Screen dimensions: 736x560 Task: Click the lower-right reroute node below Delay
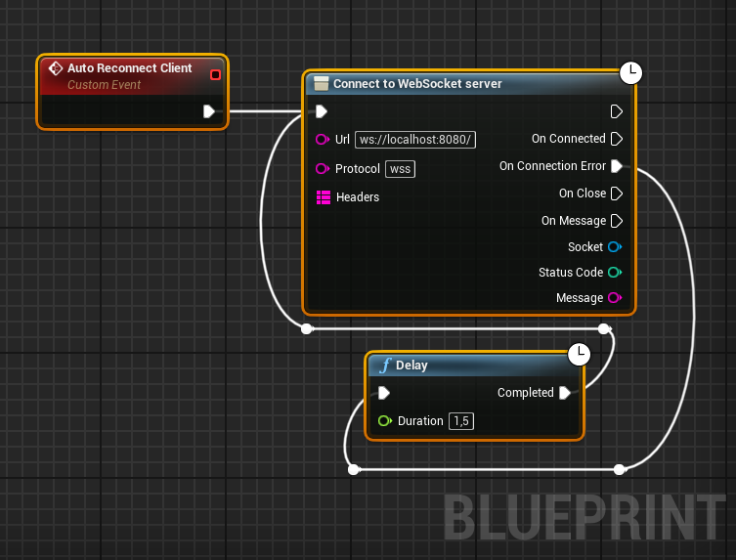pyautogui.click(x=620, y=469)
